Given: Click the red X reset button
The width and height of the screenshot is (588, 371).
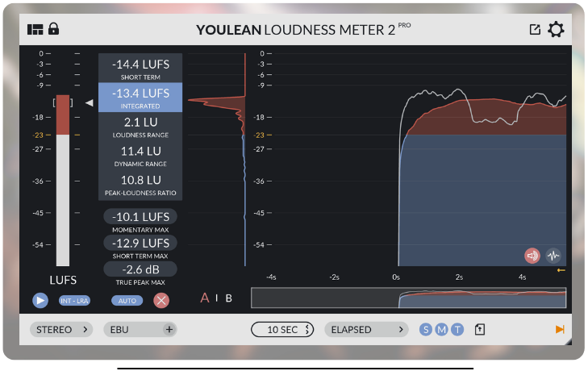Looking at the screenshot, I should click(161, 301).
